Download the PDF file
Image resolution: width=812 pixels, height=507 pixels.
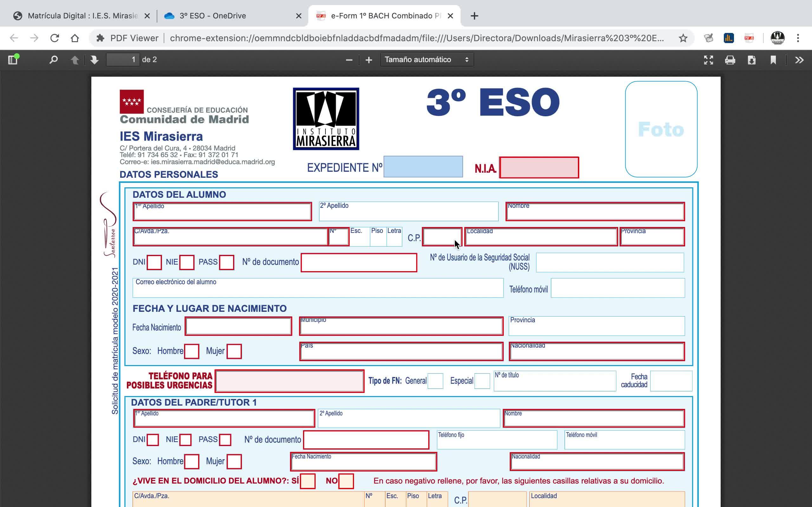click(752, 60)
